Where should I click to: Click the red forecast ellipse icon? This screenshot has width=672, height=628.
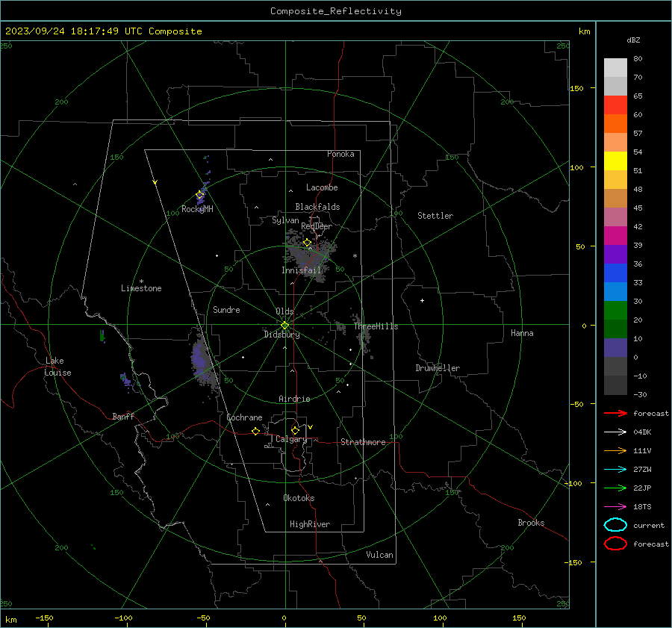pyautogui.click(x=615, y=544)
